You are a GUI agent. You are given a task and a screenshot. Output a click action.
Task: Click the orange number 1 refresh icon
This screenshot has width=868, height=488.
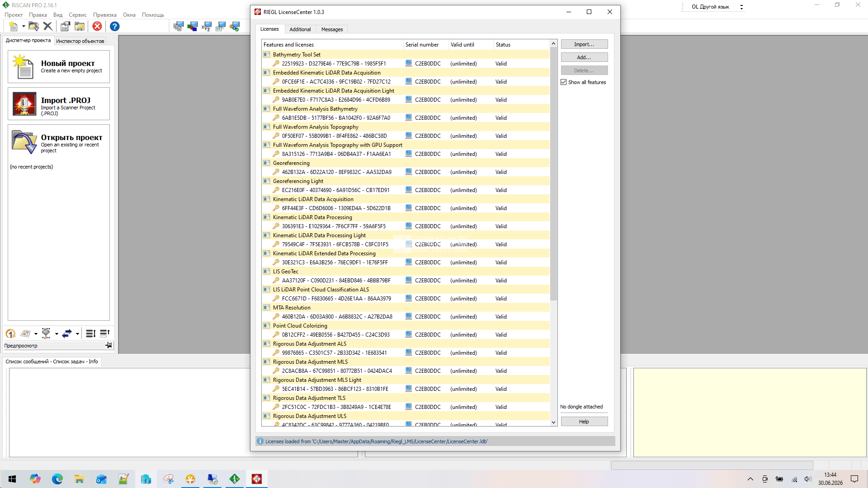click(x=11, y=333)
